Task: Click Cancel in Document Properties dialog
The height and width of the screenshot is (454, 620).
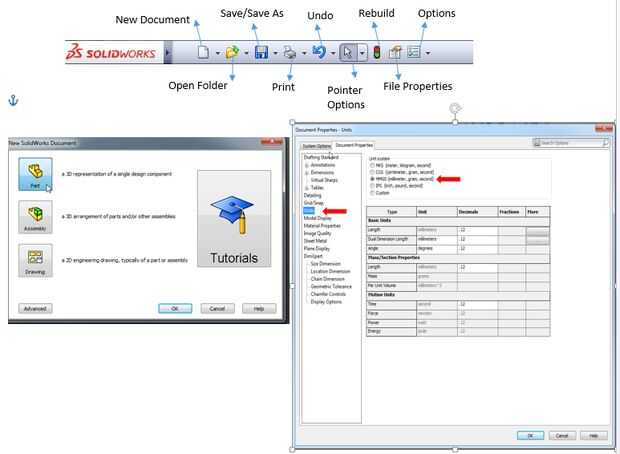Action: (562, 436)
